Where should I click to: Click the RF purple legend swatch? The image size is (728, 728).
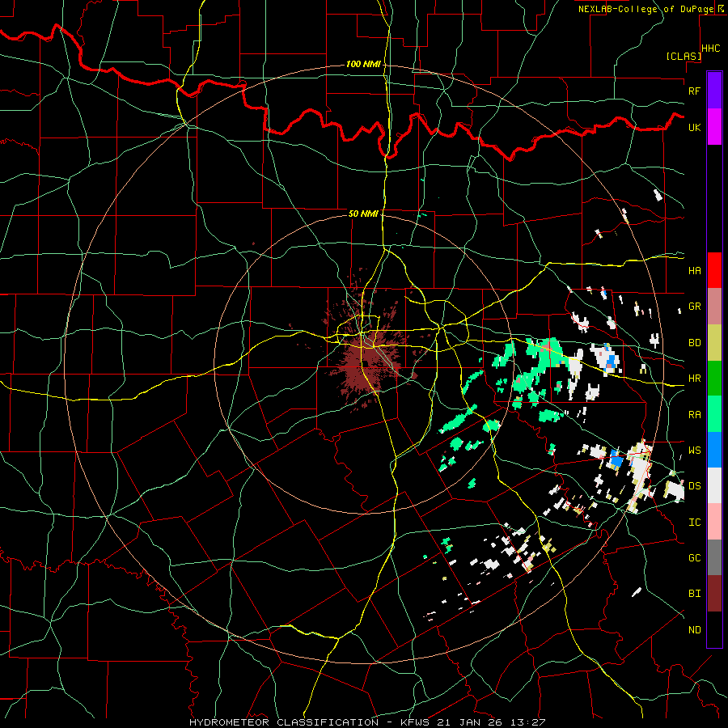click(x=714, y=91)
